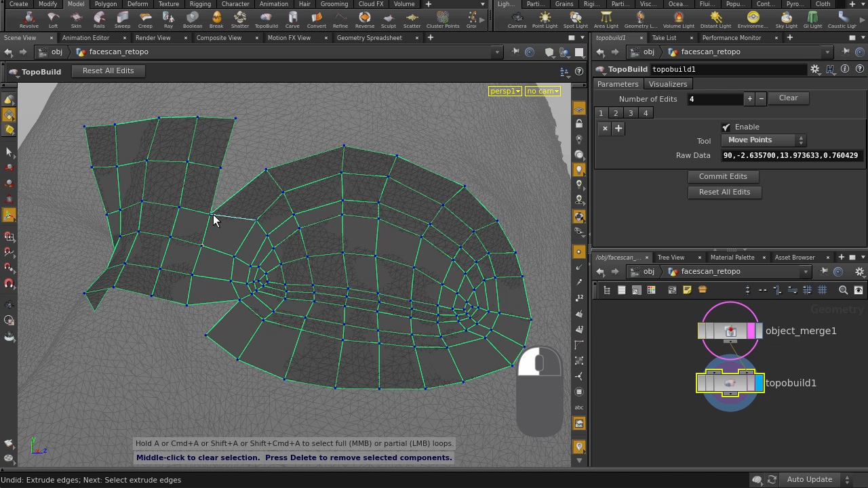Click the Commit Edits button
This screenshot has height=488, width=868.
(x=723, y=176)
